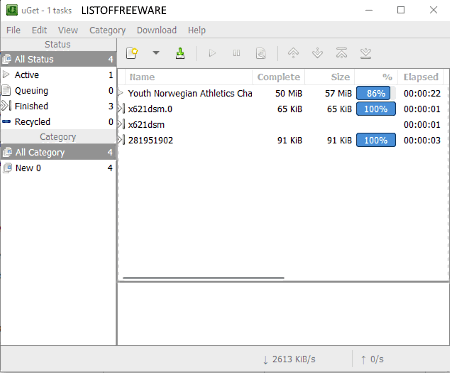Select the New 0 category

tap(58, 168)
